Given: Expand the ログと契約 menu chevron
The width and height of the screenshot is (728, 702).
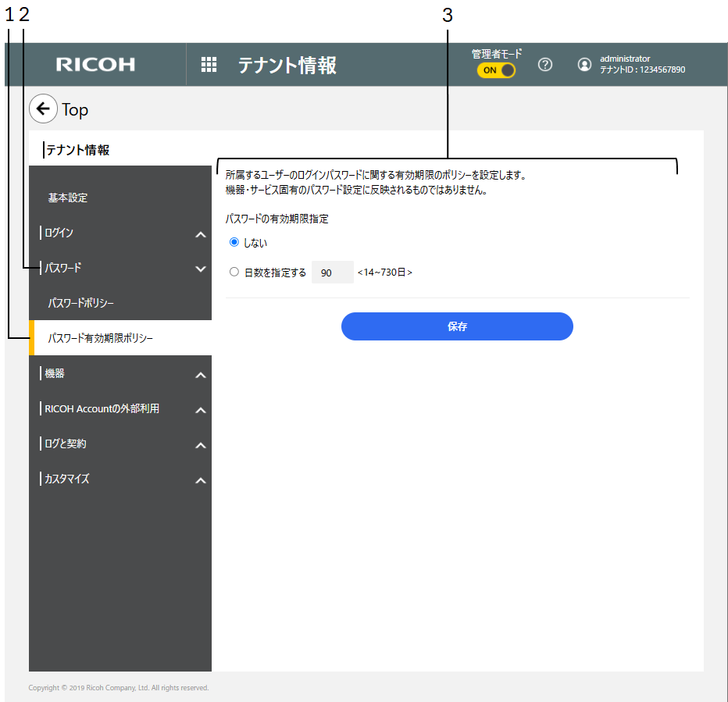Looking at the screenshot, I should pyautogui.click(x=201, y=445).
